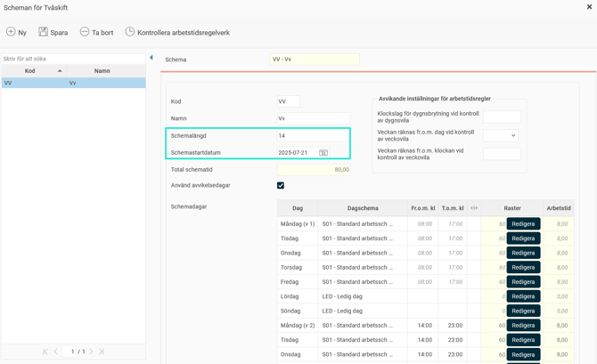Click Redigera for Måndag (v 1)

pos(523,224)
